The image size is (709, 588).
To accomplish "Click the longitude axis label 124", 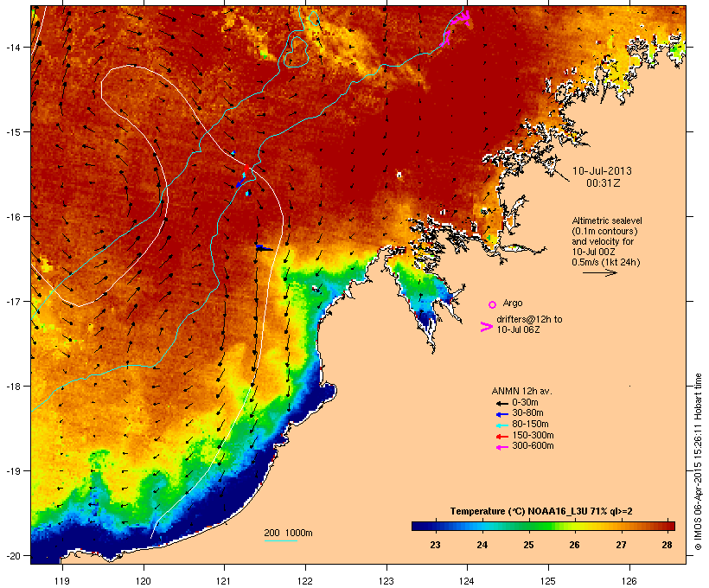I will click(468, 581).
